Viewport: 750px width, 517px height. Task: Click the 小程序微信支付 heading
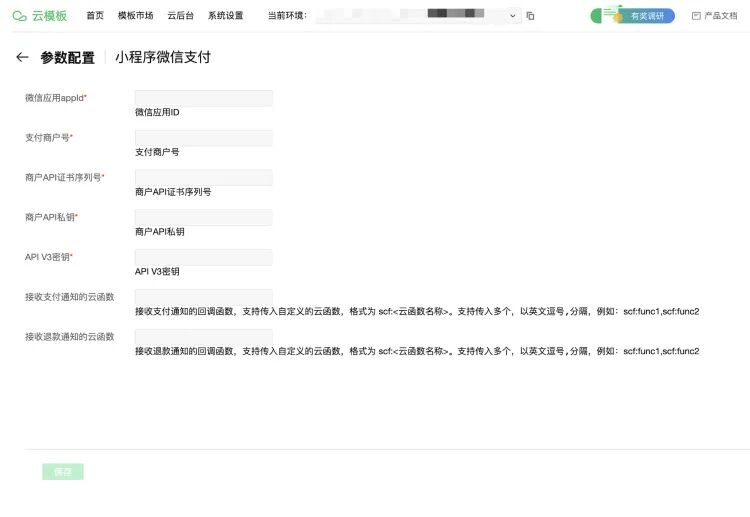[163, 57]
